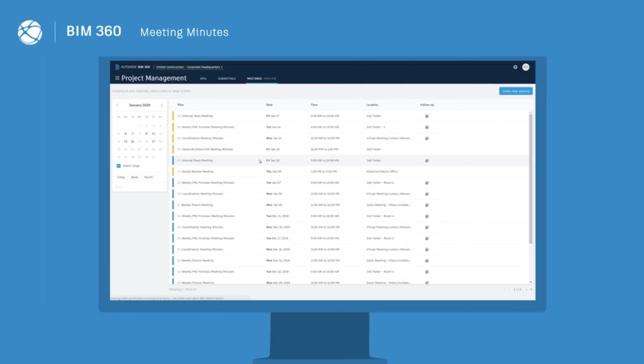Click the Location column header

coord(372,104)
